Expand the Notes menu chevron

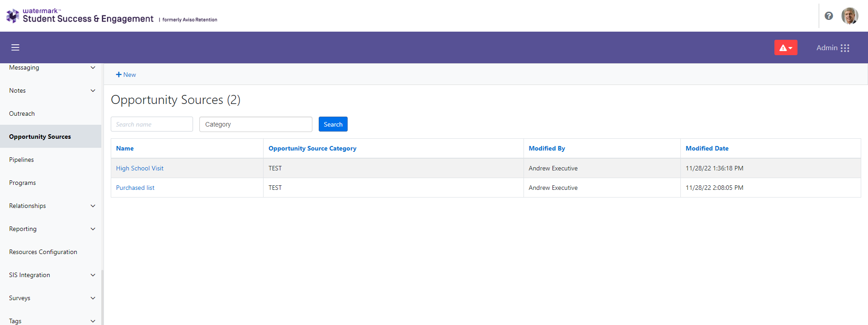(x=93, y=91)
